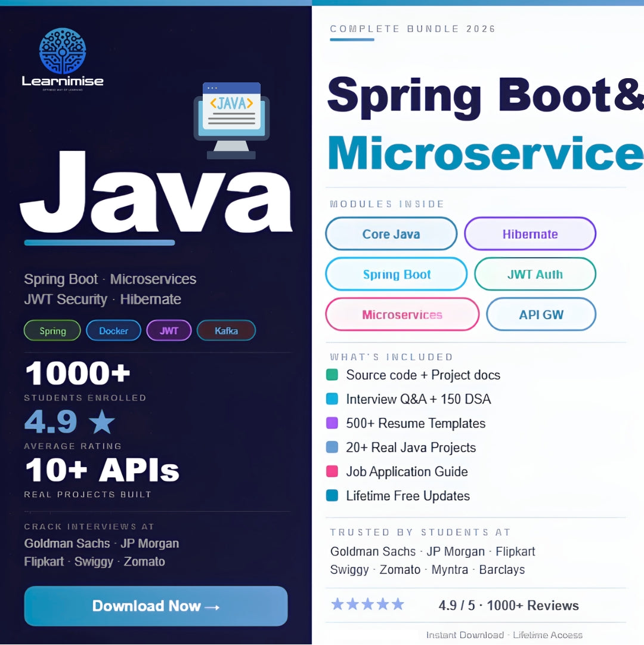Click the teal Microservice headline

pyautogui.click(x=486, y=153)
